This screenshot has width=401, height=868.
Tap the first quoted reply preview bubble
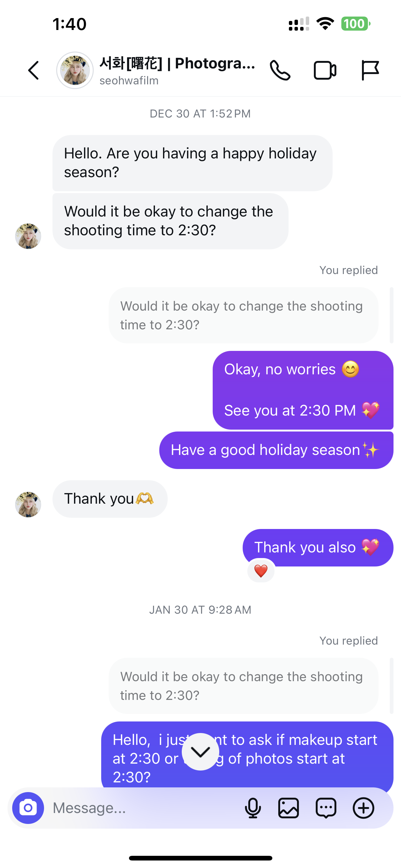pos(243,315)
